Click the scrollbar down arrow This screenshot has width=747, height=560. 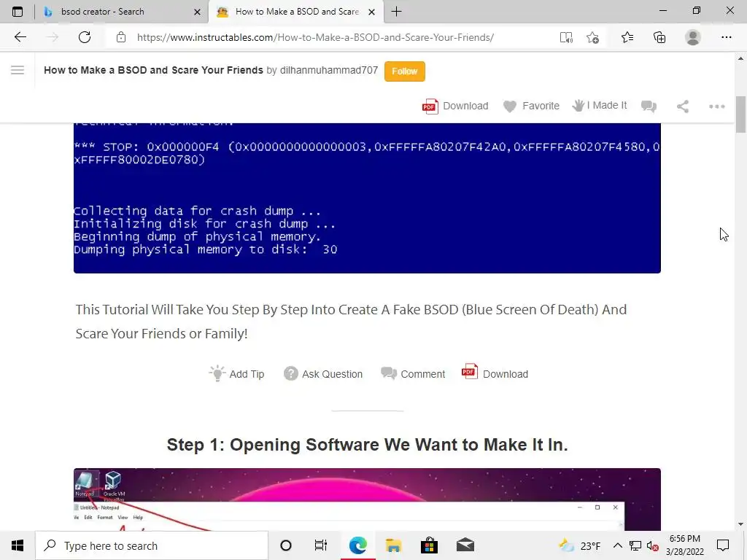click(740, 524)
